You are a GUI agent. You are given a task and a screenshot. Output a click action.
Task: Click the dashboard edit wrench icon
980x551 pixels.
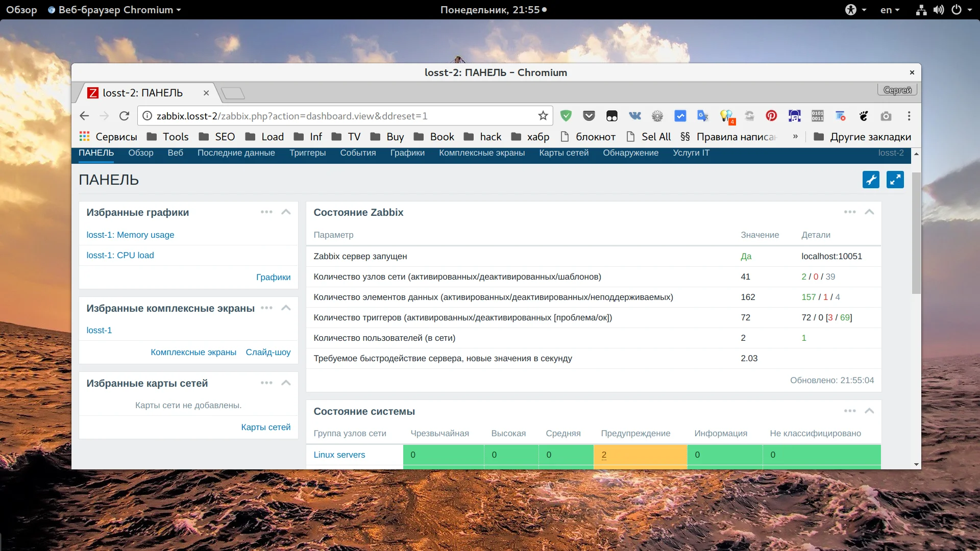pos(871,180)
